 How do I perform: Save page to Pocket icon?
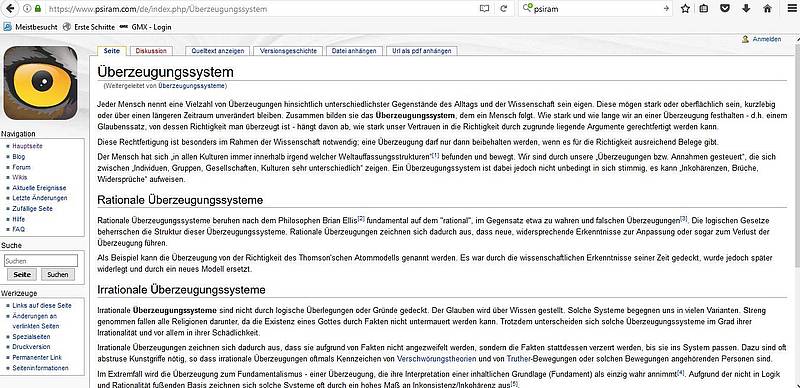(x=724, y=8)
